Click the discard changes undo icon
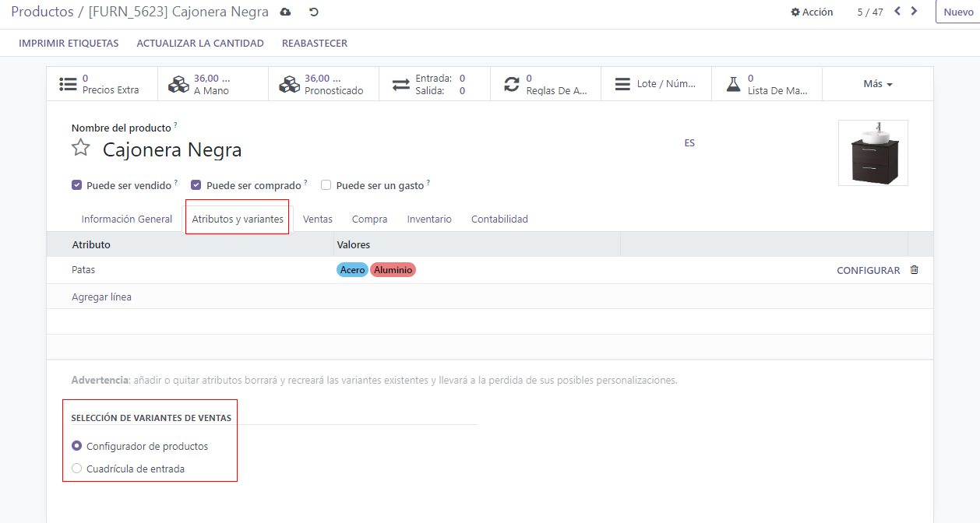Screen dimensions: 980x523 (x=313, y=12)
